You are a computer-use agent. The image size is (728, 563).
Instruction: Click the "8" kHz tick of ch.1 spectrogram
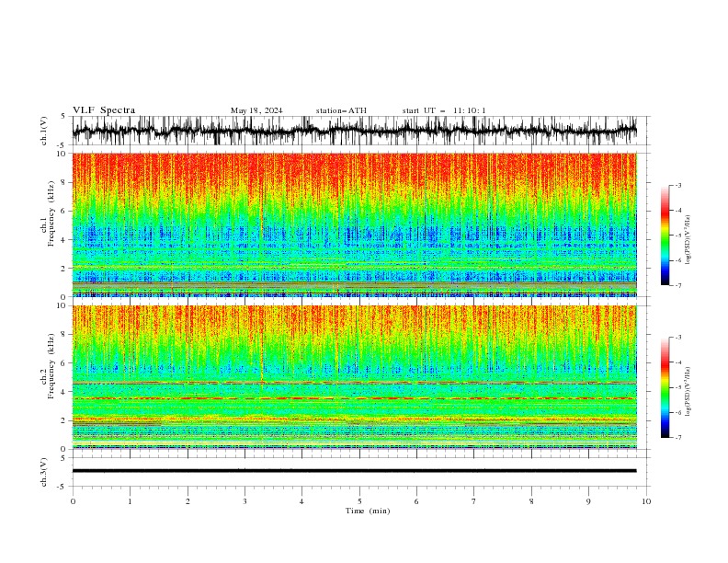point(65,182)
